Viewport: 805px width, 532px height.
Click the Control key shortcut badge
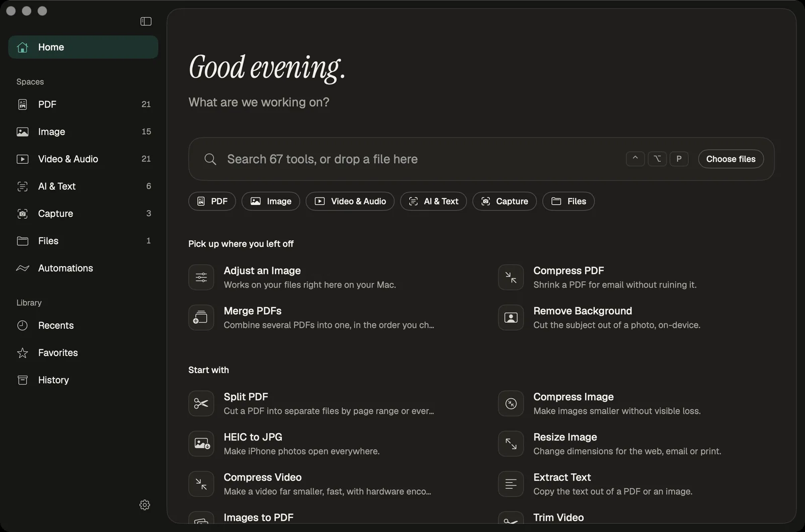[x=635, y=159]
